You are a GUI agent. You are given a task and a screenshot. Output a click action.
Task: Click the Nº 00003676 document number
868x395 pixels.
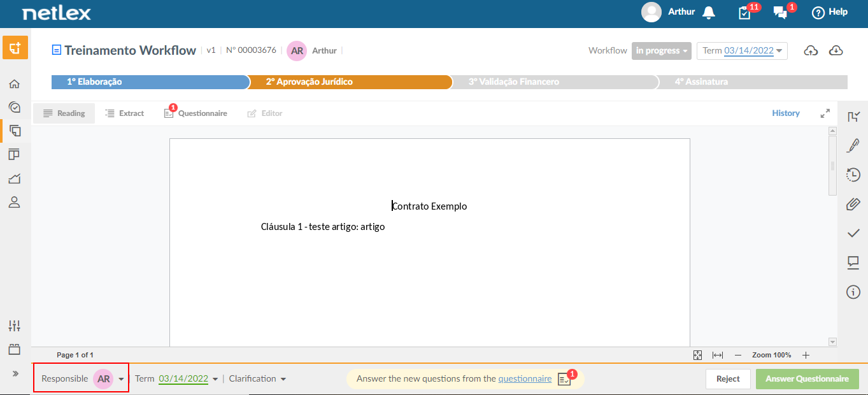tap(251, 50)
